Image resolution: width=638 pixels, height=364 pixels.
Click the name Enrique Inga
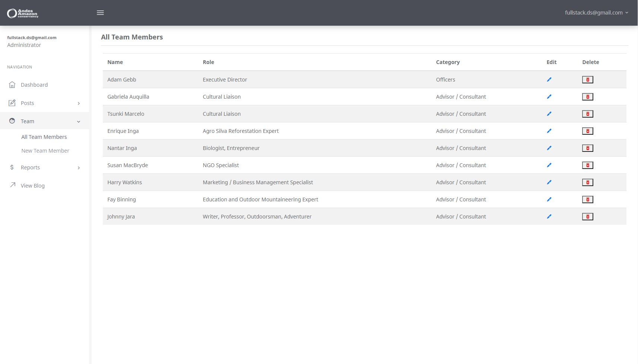[123, 131]
